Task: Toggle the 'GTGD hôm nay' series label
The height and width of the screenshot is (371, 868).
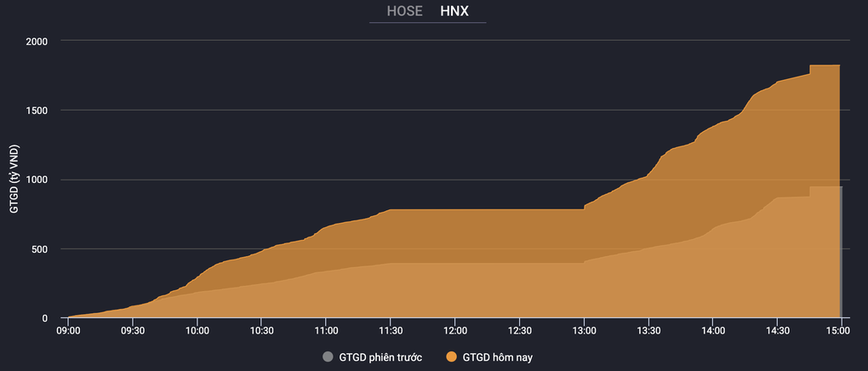Action: pos(497,357)
